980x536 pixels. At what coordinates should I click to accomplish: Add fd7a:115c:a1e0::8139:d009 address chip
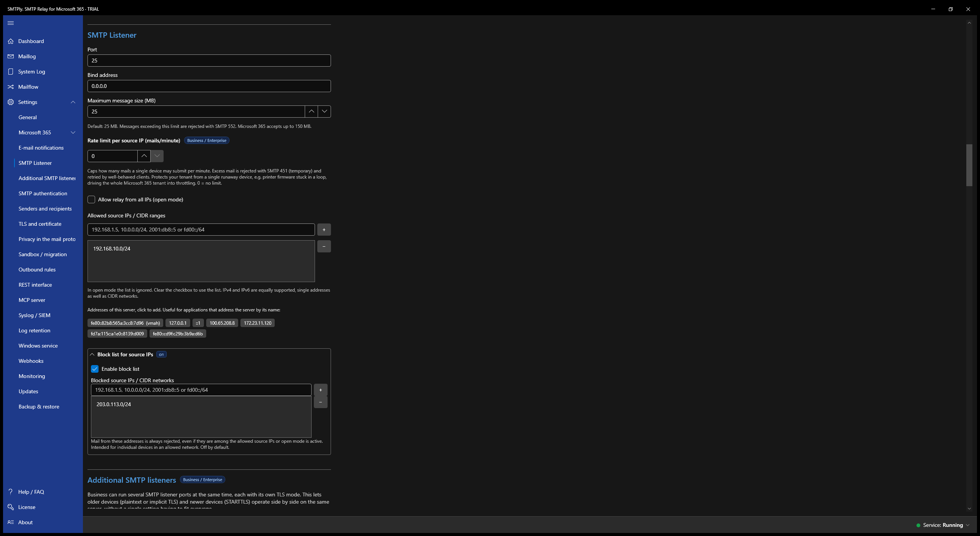click(x=117, y=333)
